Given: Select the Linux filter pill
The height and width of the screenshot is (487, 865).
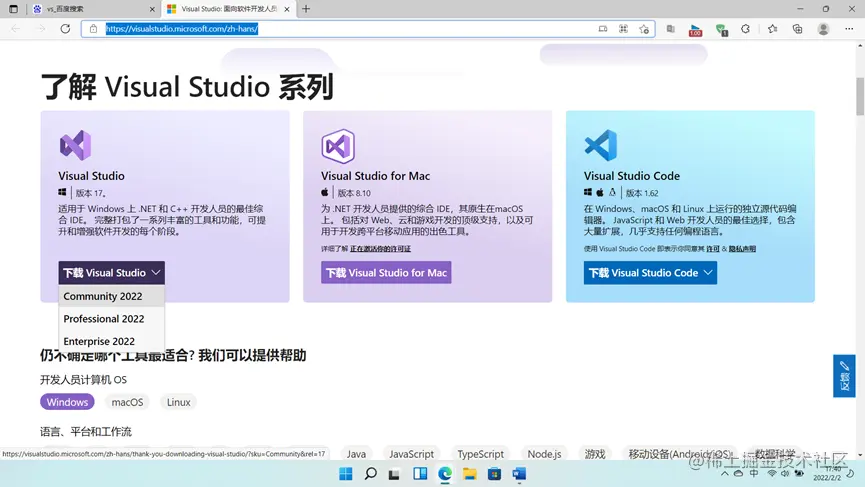Looking at the screenshot, I should coord(179,402).
